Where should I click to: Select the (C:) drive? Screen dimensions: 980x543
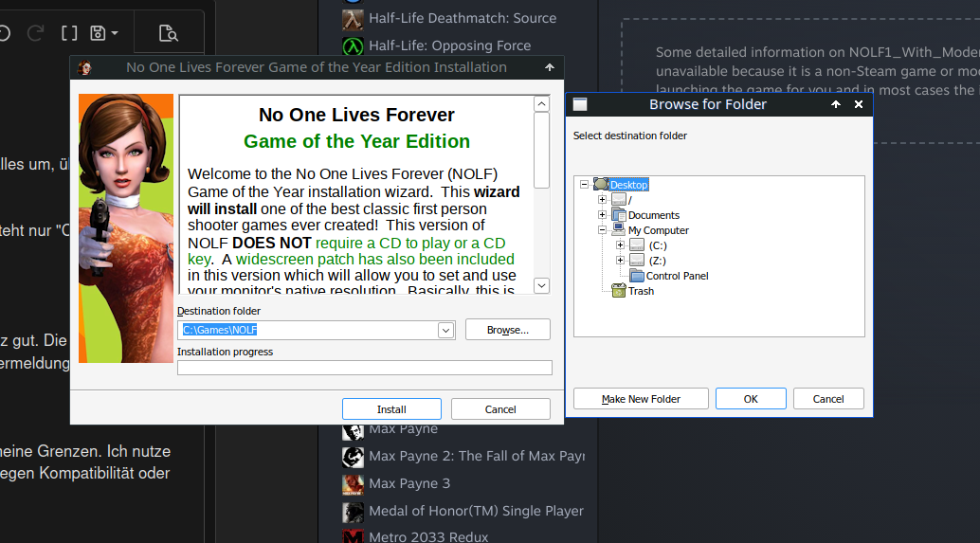click(x=658, y=245)
